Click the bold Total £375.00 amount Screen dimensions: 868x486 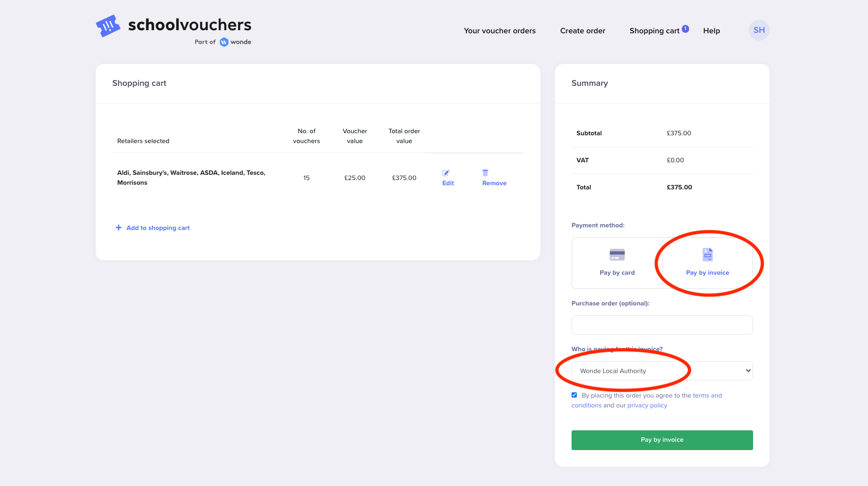coord(679,187)
